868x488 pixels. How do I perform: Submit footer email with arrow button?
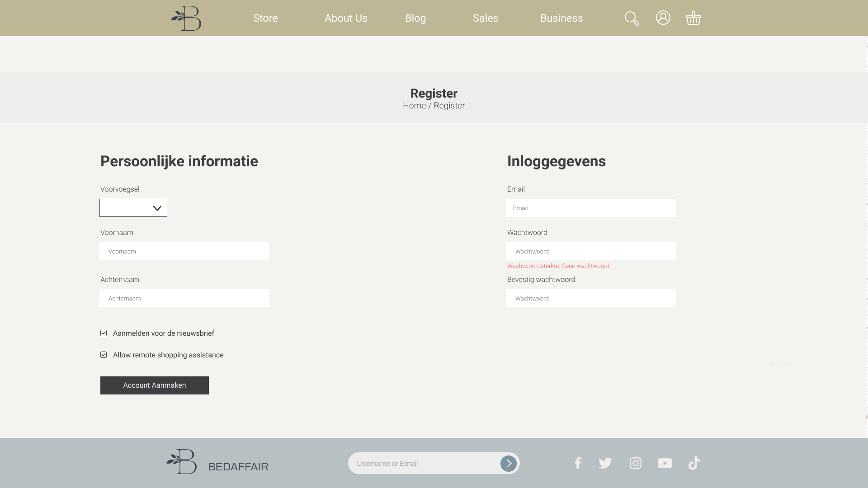point(508,464)
